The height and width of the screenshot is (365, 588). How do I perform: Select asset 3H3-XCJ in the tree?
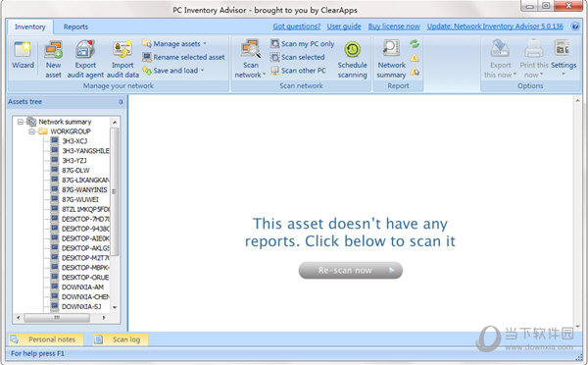pyautogui.click(x=74, y=141)
